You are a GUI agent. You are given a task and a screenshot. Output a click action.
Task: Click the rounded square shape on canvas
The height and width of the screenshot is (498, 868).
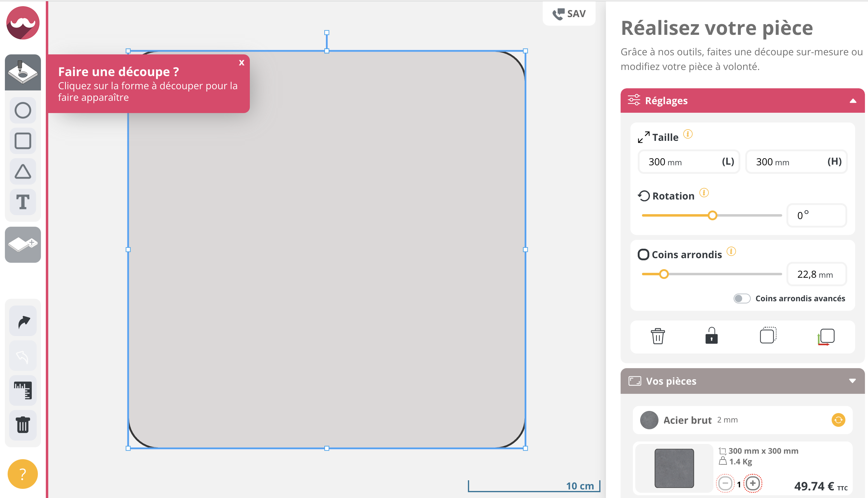pos(327,250)
